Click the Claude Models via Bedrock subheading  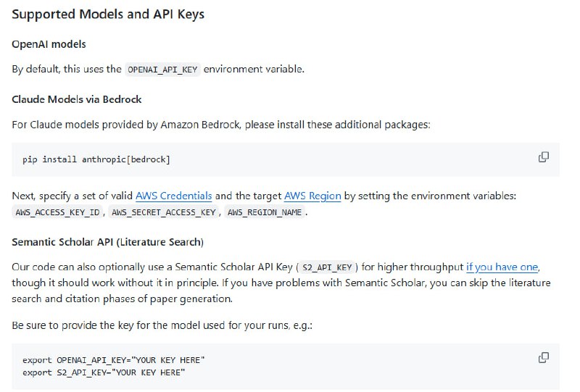(x=76, y=99)
